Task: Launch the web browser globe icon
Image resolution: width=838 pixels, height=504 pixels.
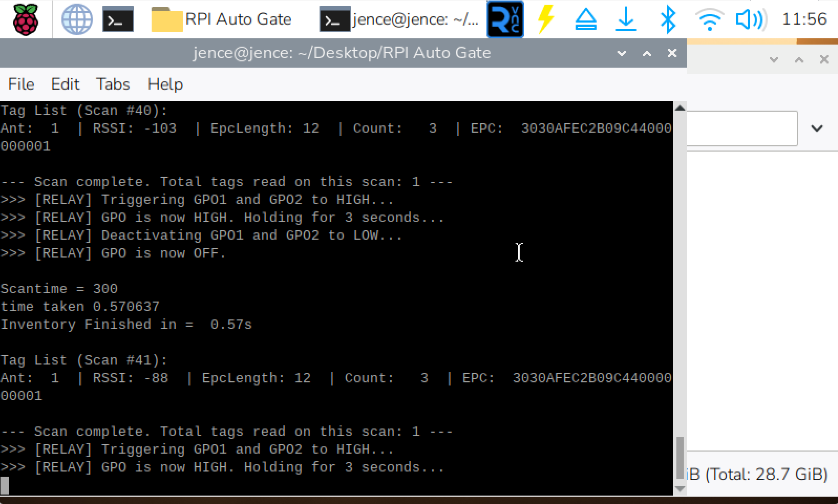Action: 77,19
